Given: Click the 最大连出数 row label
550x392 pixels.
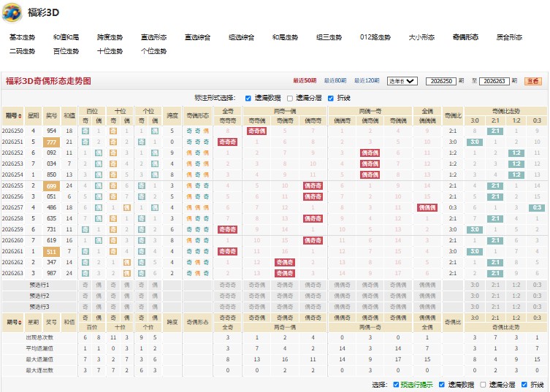Looking at the screenshot, I should [x=39, y=370].
